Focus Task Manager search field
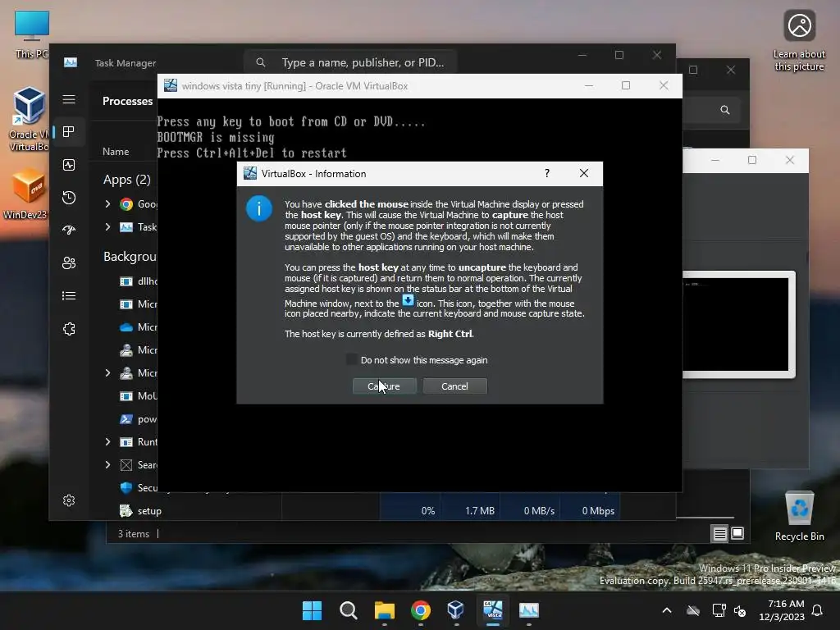This screenshot has width=840, height=630. 349,62
